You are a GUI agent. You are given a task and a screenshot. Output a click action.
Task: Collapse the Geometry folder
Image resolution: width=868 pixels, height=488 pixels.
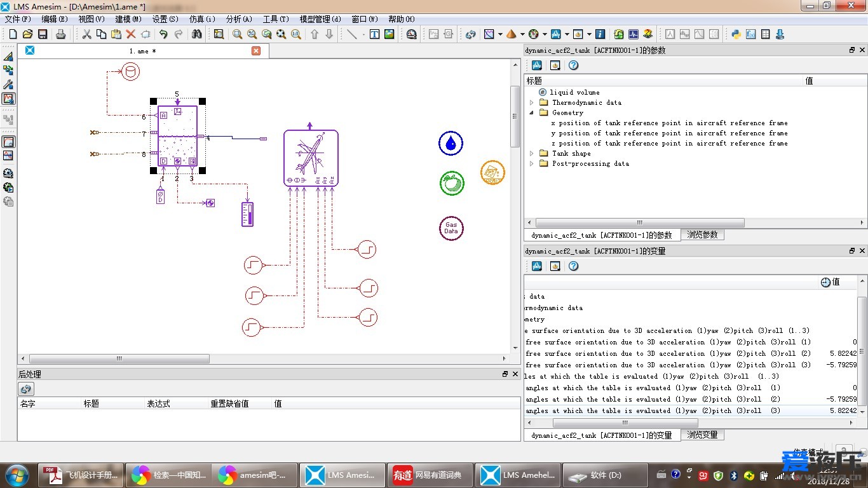tap(532, 112)
